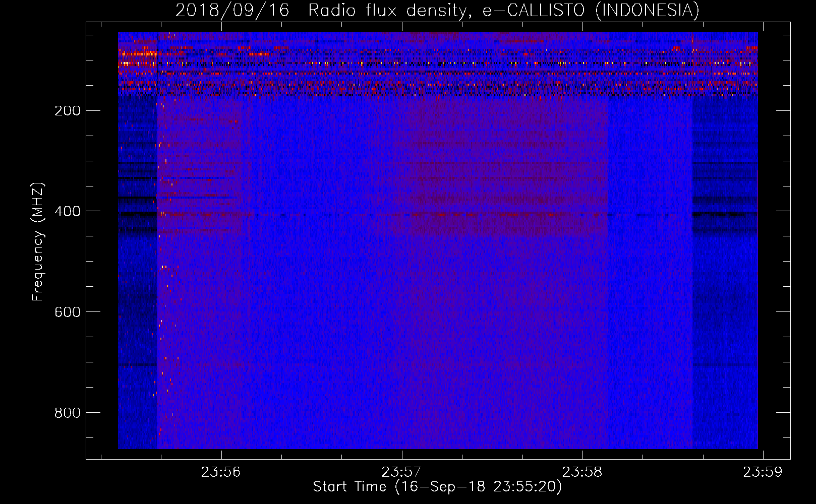The height and width of the screenshot is (504, 816).
Task: Click the 23:59 time tick label
Action: (763, 472)
